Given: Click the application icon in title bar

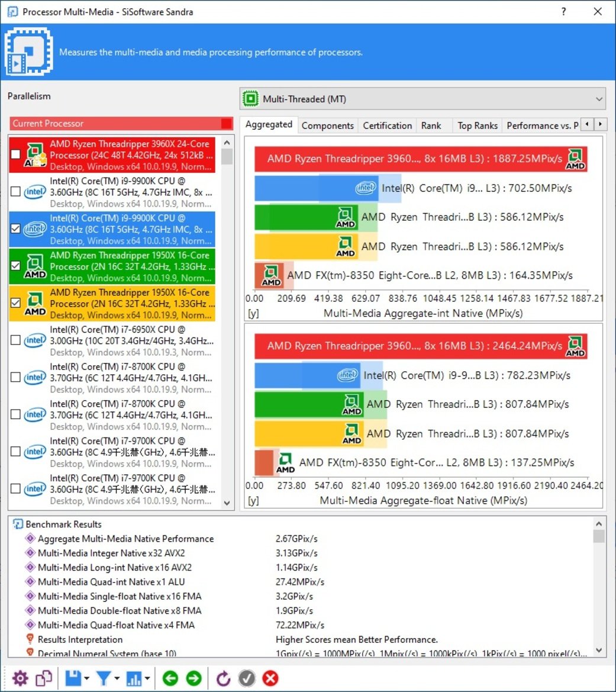Looking at the screenshot, I should (12, 11).
